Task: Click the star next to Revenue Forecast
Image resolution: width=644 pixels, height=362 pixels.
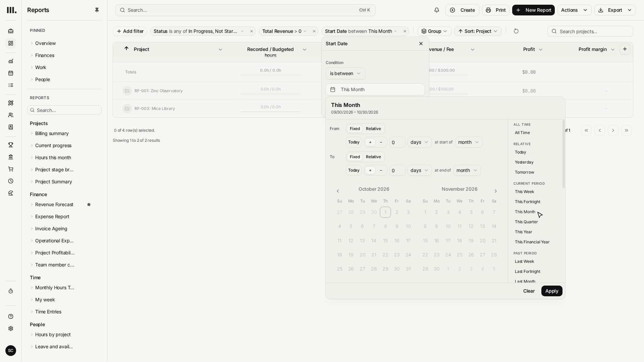Action: point(89,204)
